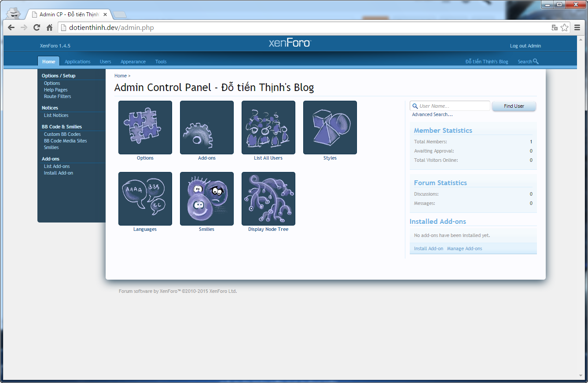Click the translate page icon in address bar

coord(555,28)
